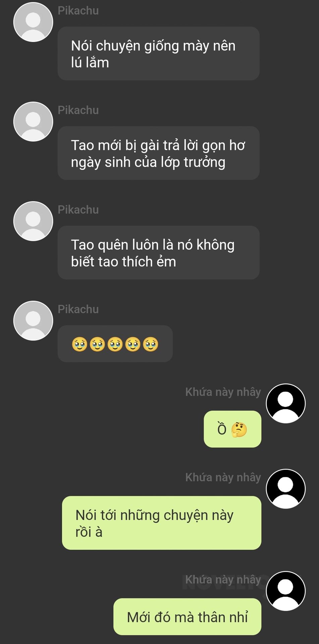This screenshot has height=644, width=319.
Task: Tap Pikachu's avatar beside the crying emoji message
Action: point(33,321)
